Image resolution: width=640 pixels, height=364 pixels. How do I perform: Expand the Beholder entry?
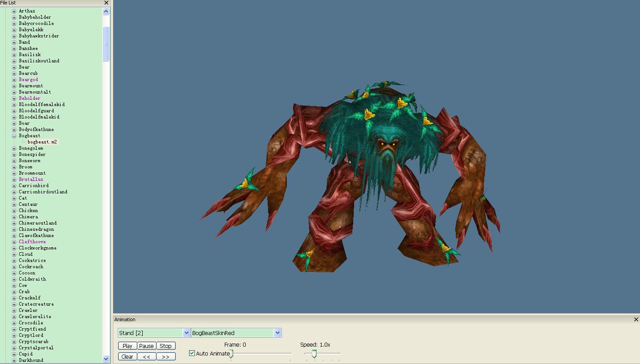[x=14, y=98]
